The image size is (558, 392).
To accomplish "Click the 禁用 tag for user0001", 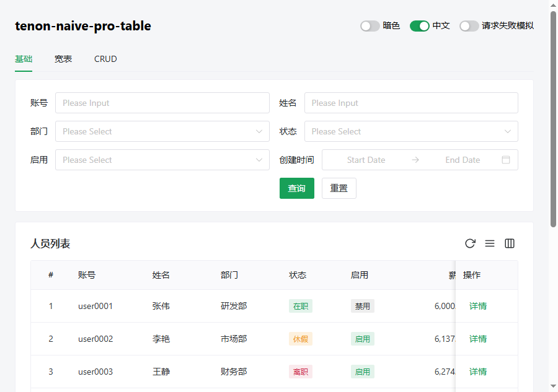I will pos(362,306).
